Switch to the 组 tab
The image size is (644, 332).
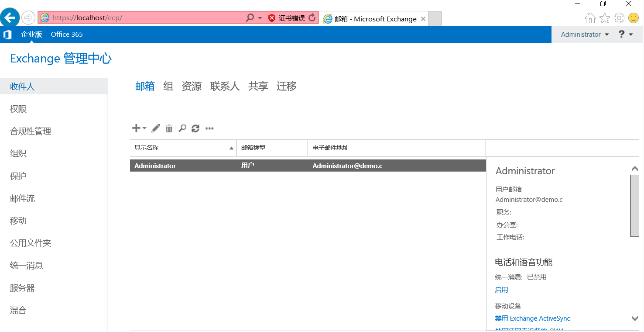[x=168, y=86]
